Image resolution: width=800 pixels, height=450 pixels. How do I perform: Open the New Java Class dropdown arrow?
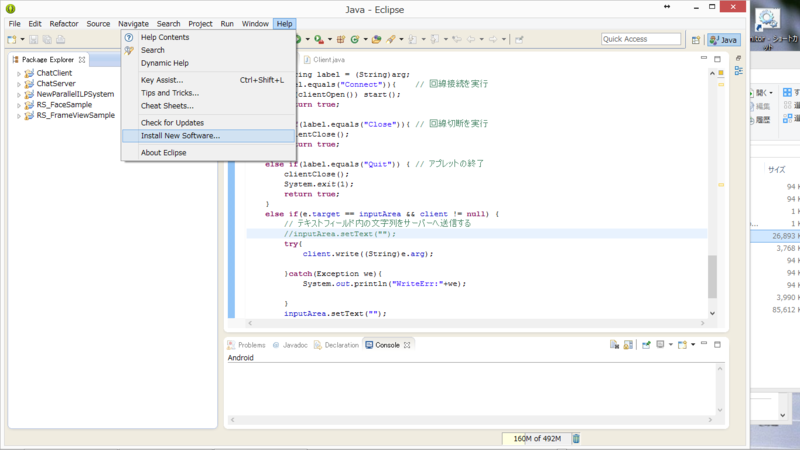pos(365,39)
